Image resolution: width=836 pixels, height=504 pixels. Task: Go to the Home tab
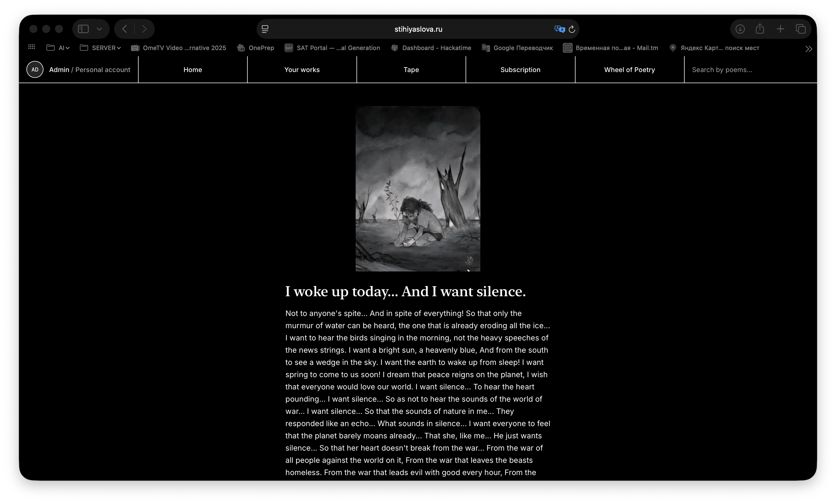(193, 70)
